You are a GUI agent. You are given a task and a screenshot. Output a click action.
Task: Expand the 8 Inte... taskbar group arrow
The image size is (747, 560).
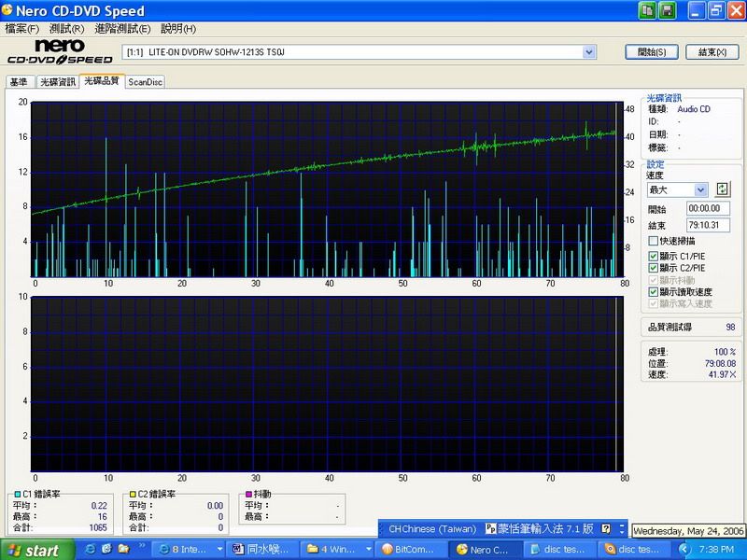(219, 550)
